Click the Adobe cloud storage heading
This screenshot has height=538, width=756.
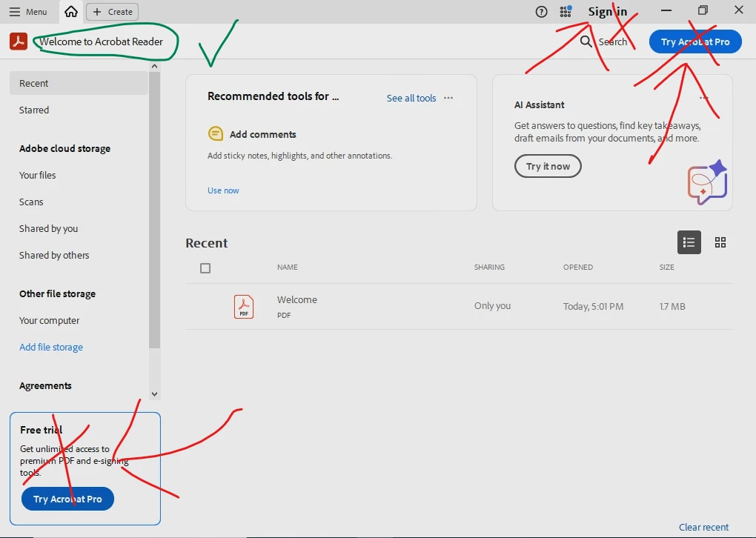[64, 148]
